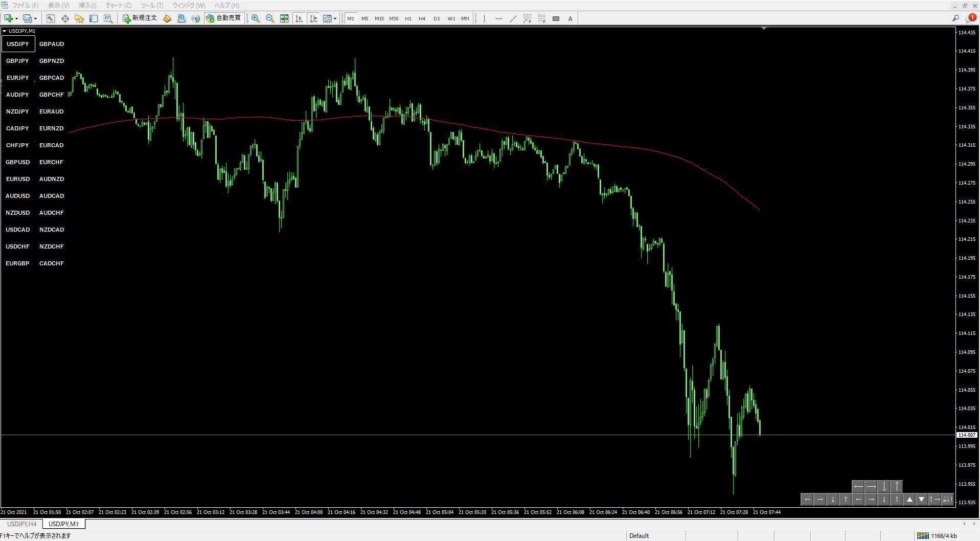Launch MetaEditor yellow book icon
This screenshot has height=541, width=980.
pos(167,18)
